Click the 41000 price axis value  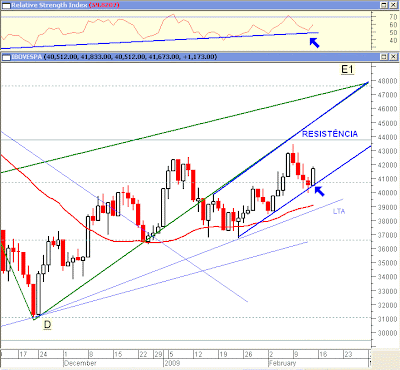[387, 179]
